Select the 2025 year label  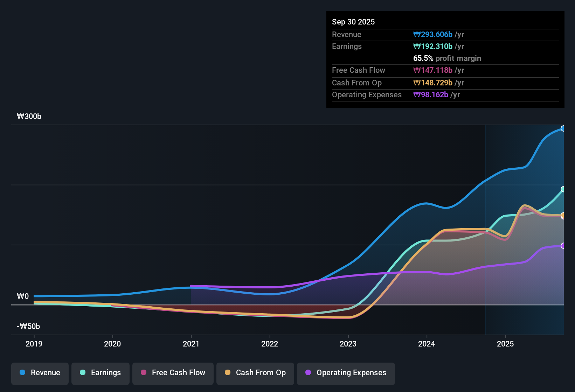(x=505, y=344)
